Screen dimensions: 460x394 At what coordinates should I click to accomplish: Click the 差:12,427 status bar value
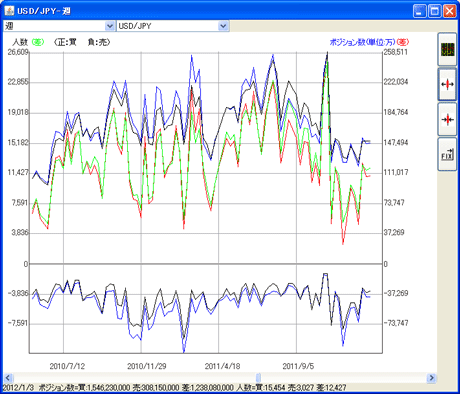pyautogui.click(x=331, y=388)
